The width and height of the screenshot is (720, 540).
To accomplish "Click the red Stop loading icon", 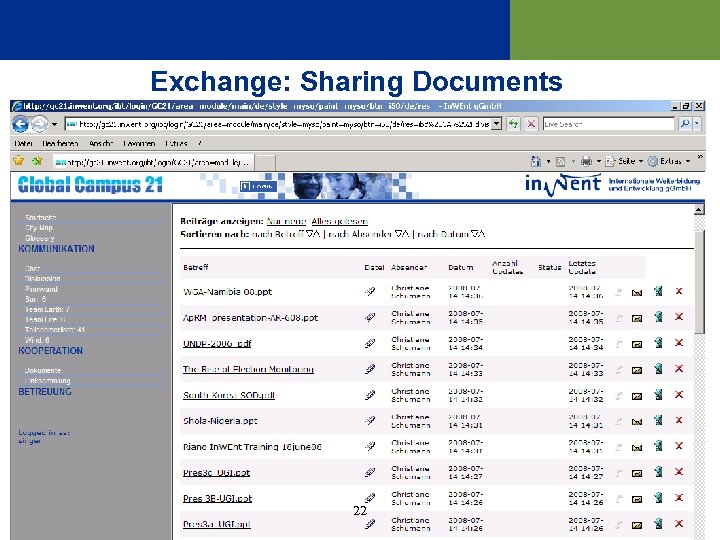I will [x=531, y=124].
